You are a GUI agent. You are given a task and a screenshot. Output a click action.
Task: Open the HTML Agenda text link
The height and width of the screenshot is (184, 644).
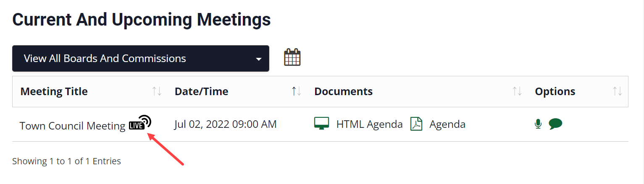pos(370,124)
